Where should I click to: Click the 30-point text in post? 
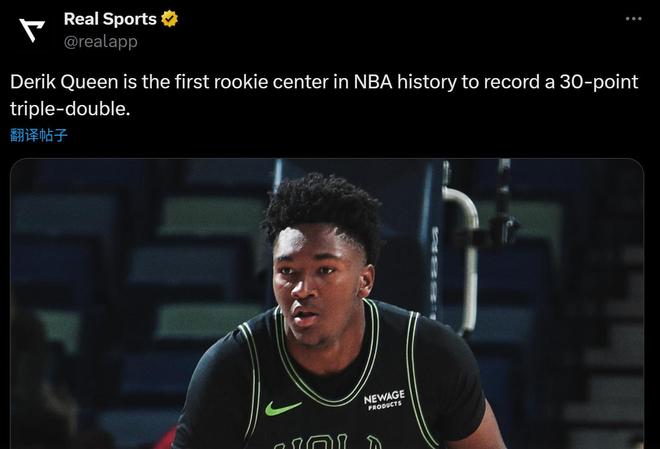[599, 82]
